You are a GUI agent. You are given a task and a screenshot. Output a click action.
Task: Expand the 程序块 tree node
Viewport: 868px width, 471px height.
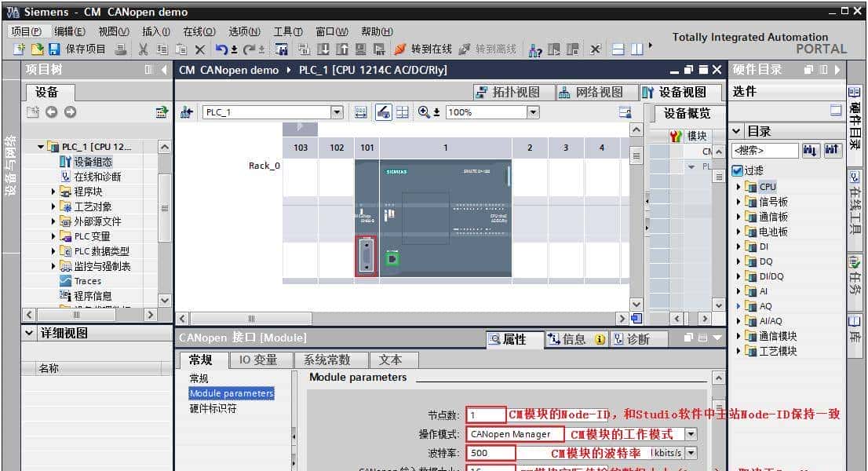(54, 192)
